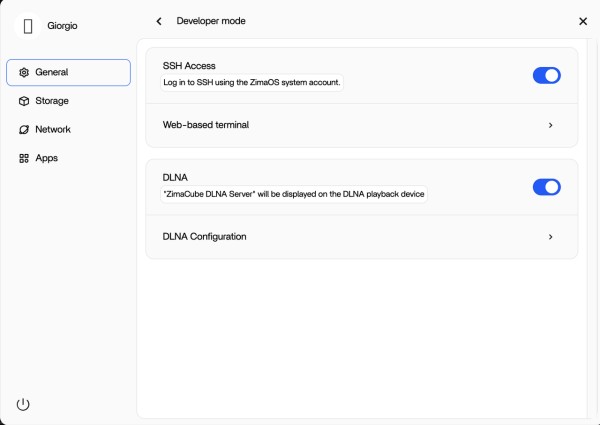Click the Network planet icon
Viewport: 600px width, 425px height.
point(24,130)
